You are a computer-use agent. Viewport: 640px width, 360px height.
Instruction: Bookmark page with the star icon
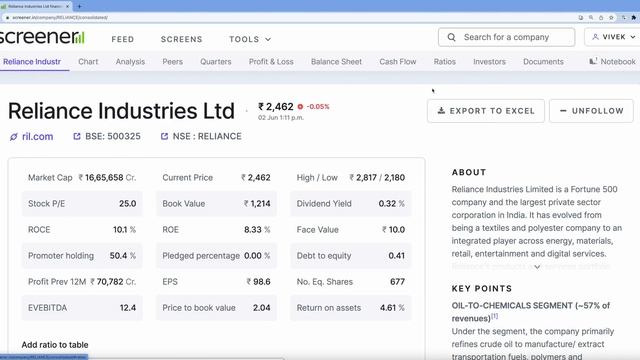click(611, 18)
